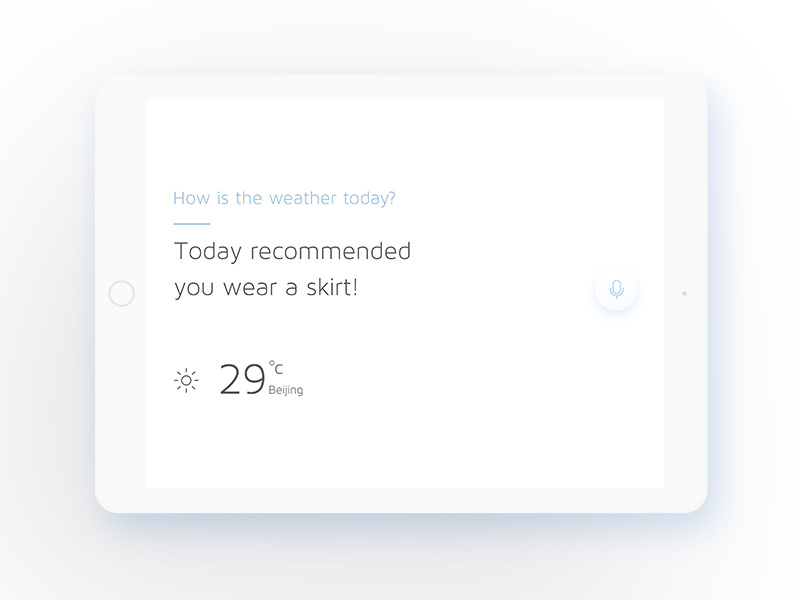Select the word "skirt!" in the answer
Screen dimensions: 800x600
(x=334, y=289)
